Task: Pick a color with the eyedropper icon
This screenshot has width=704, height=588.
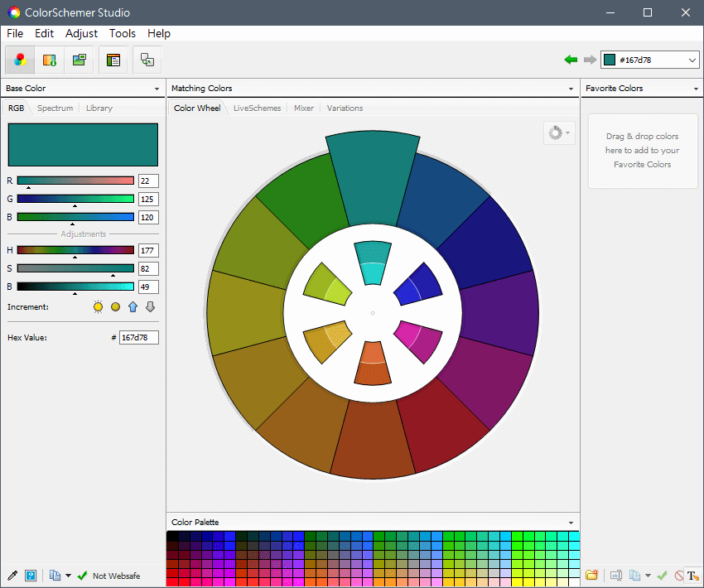Action: 12,576
